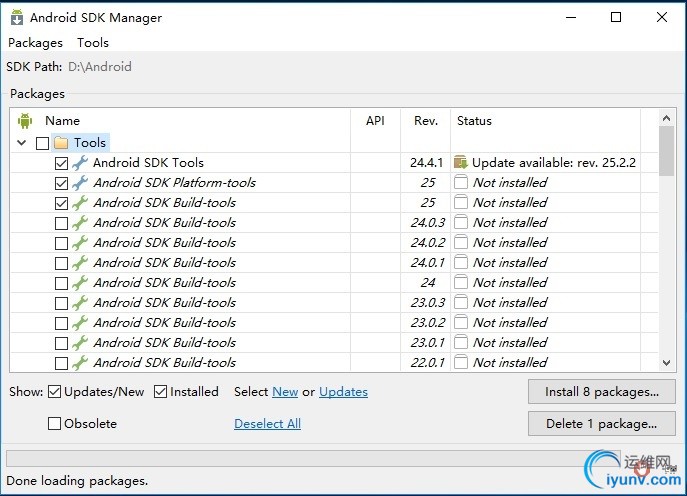Click wrench icon of Build-tools rev 24.0.3
Image resolution: width=687 pixels, height=496 pixels.
tap(80, 223)
